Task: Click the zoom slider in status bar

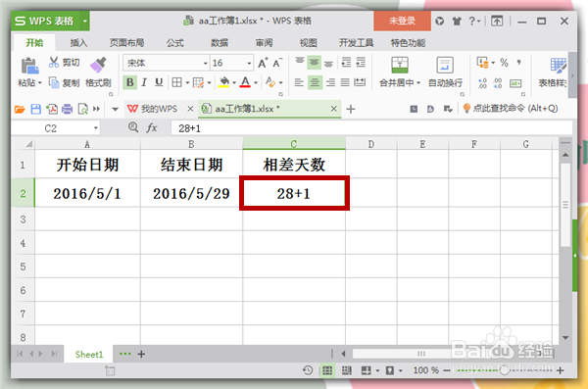Action: (x=504, y=370)
